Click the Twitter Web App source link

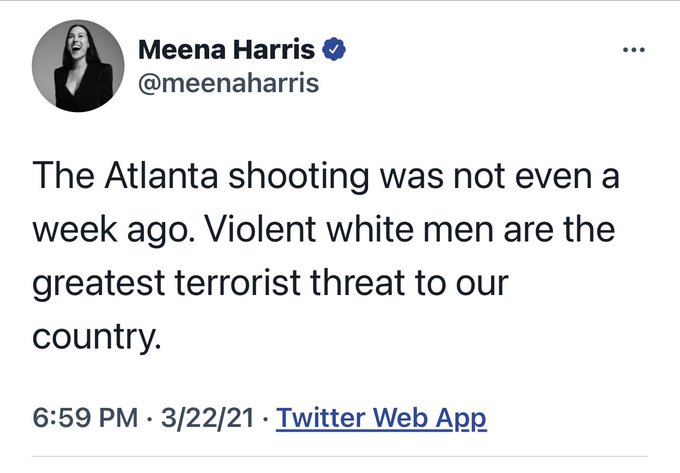tap(381, 416)
